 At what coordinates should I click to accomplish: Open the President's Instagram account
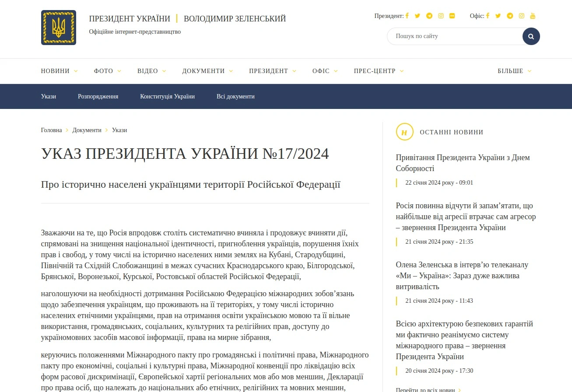[x=440, y=16]
